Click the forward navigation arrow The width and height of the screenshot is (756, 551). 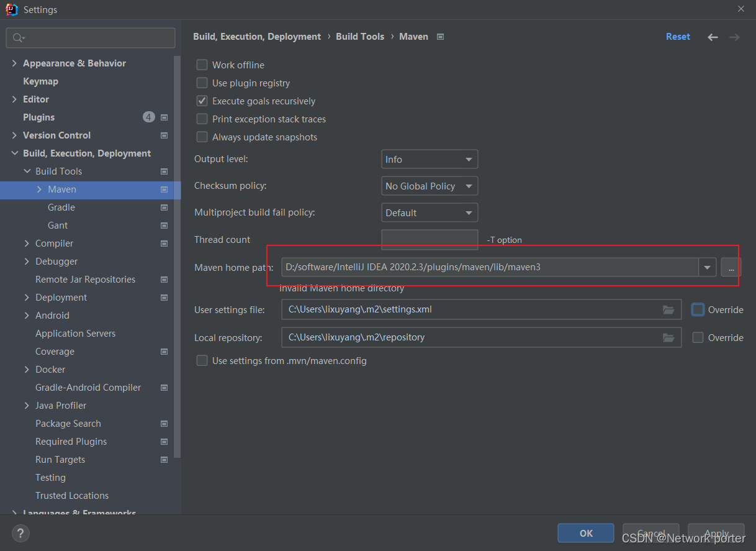[734, 37]
